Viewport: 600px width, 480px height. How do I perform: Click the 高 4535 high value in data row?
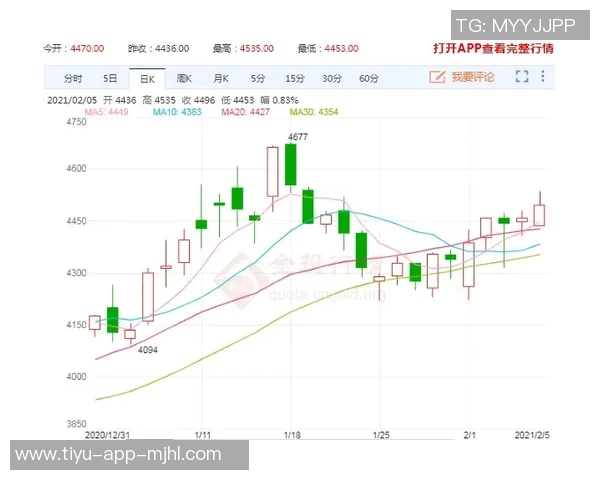click(x=159, y=100)
